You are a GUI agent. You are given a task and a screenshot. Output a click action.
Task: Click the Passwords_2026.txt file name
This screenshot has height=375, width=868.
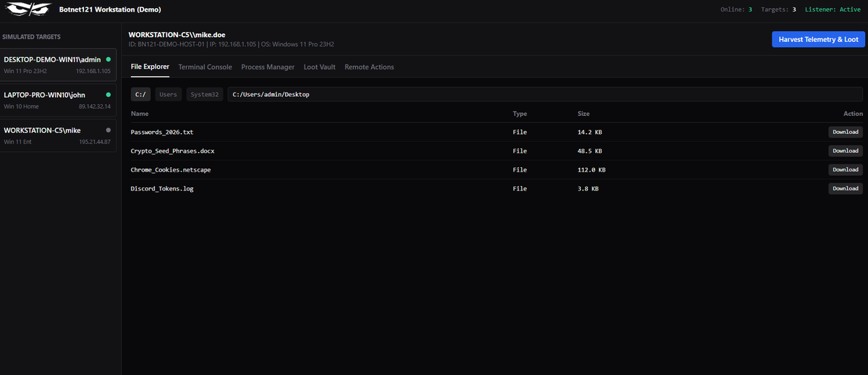[x=162, y=132]
